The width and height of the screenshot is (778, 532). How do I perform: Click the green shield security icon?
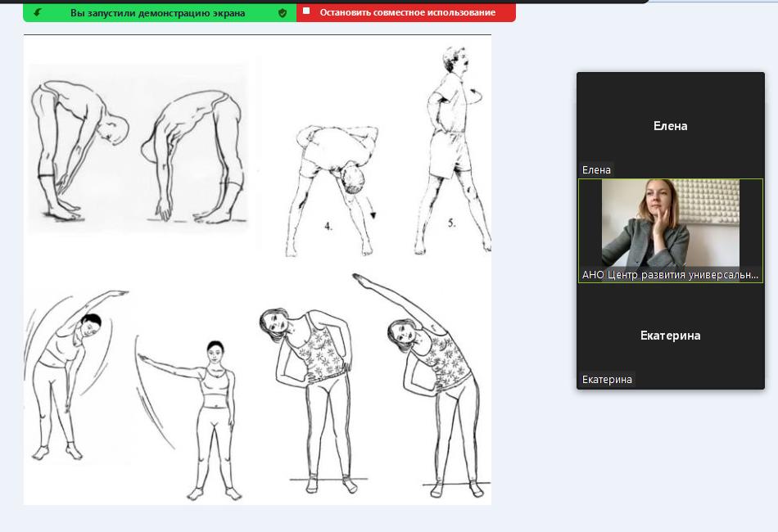(283, 13)
